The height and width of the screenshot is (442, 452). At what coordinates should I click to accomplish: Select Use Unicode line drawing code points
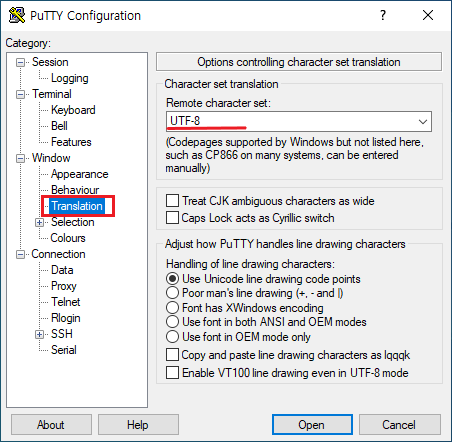172,279
